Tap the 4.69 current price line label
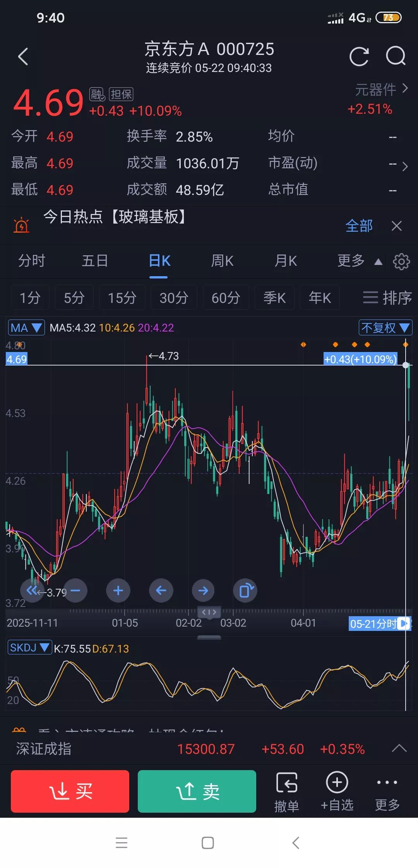This screenshot has width=418, height=868. [x=17, y=359]
